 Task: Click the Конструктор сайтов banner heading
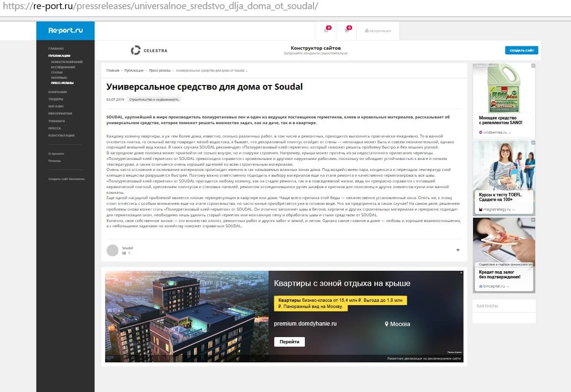tap(316, 48)
